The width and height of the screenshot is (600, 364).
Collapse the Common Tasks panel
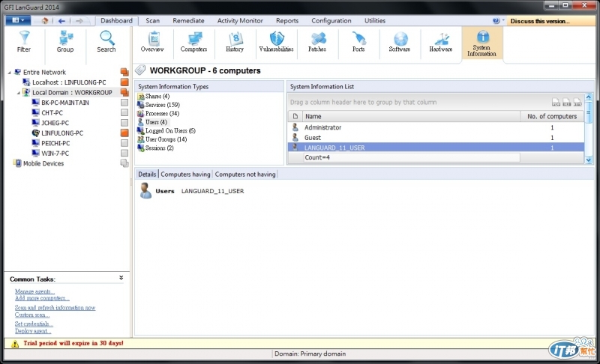click(x=121, y=278)
